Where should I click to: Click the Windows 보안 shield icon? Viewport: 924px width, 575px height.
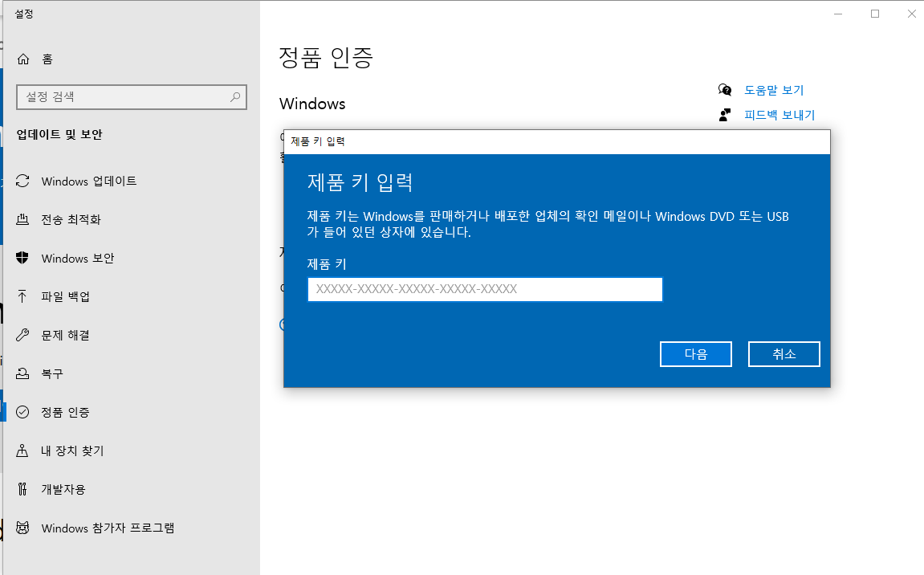22,258
